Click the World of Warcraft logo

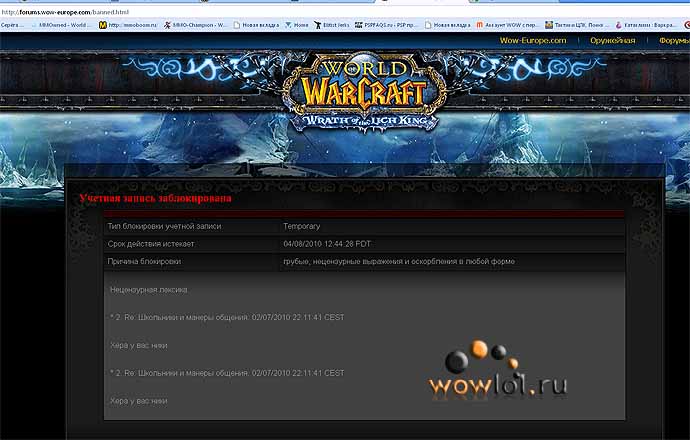point(363,92)
